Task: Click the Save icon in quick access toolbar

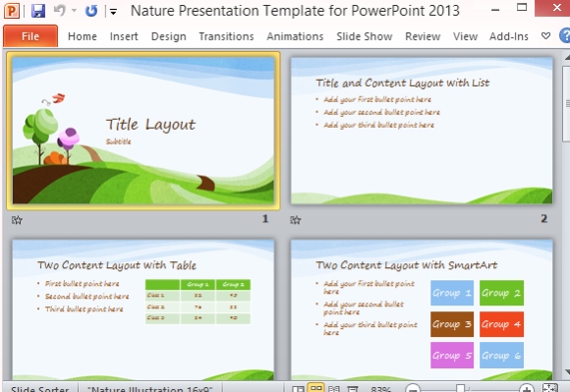Action: [37, 11]
